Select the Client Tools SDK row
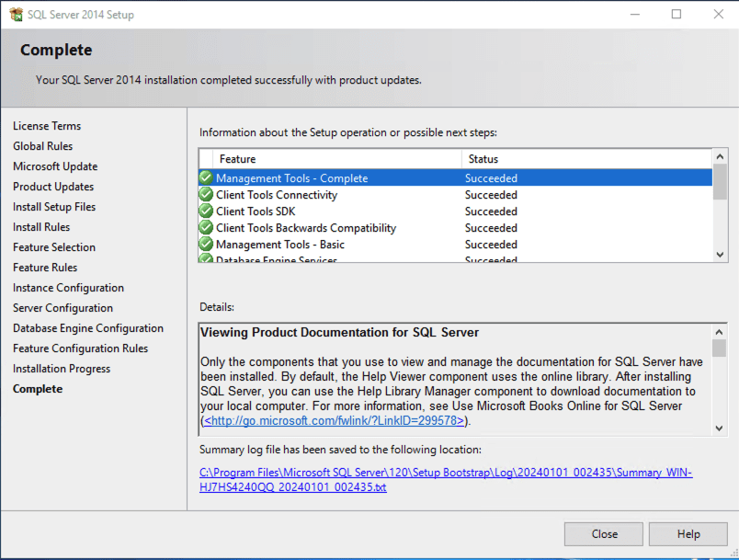Image resolution: width=739 pixels, height=560 pixels. point(368,211)
